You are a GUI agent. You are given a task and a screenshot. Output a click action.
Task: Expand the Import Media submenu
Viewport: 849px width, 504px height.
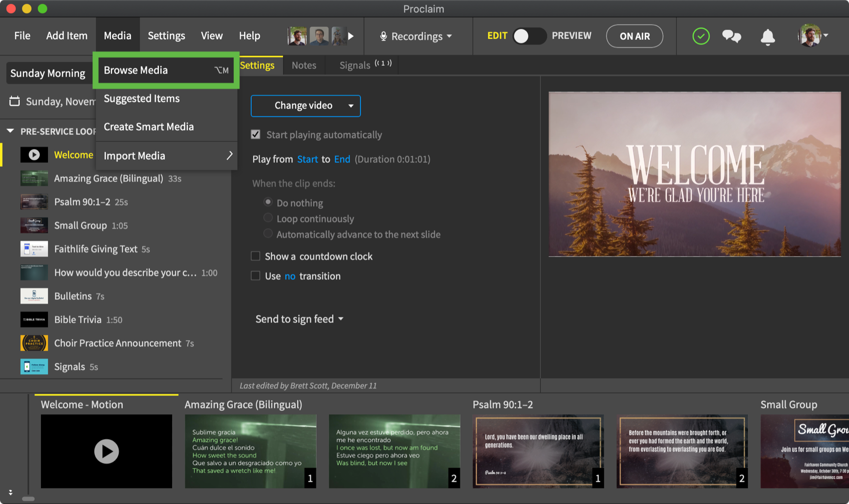coord(167,156)
